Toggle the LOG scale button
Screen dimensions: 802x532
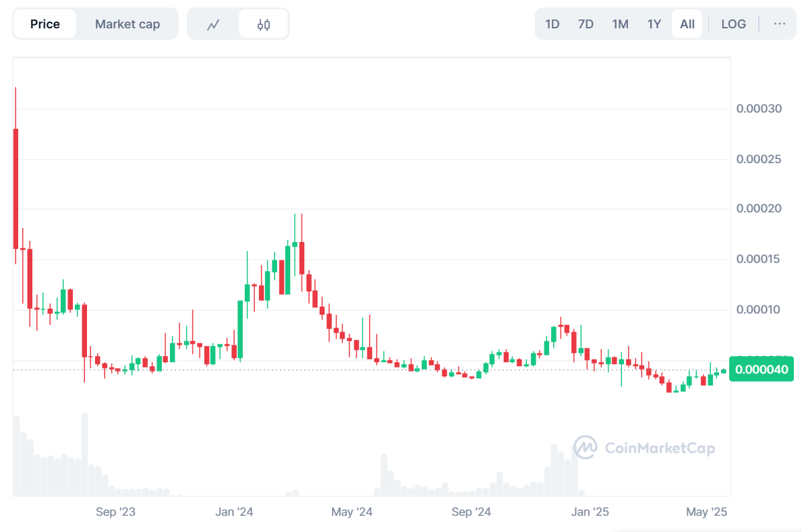(x=733, y=24)
